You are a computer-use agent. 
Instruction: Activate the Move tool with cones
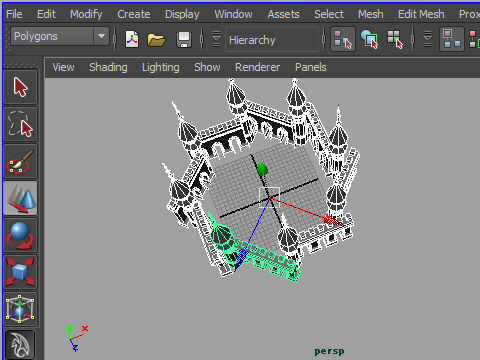[20, 198]
